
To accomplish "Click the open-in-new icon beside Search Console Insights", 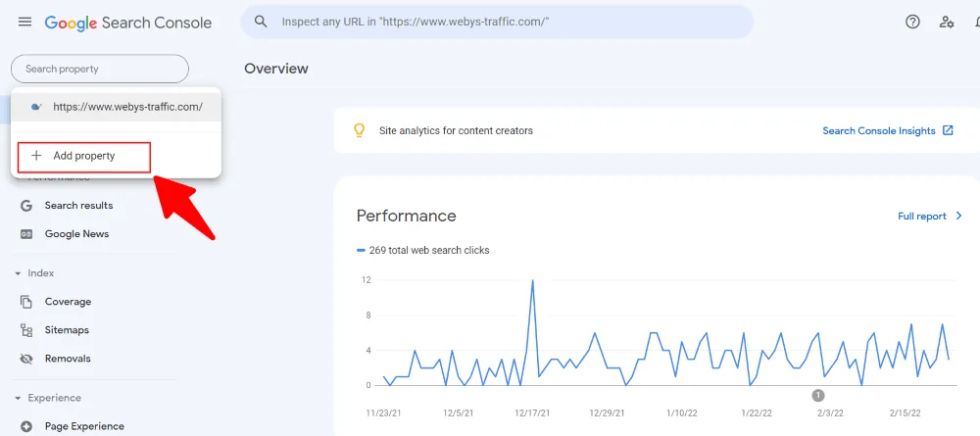I will click(948, 130).
